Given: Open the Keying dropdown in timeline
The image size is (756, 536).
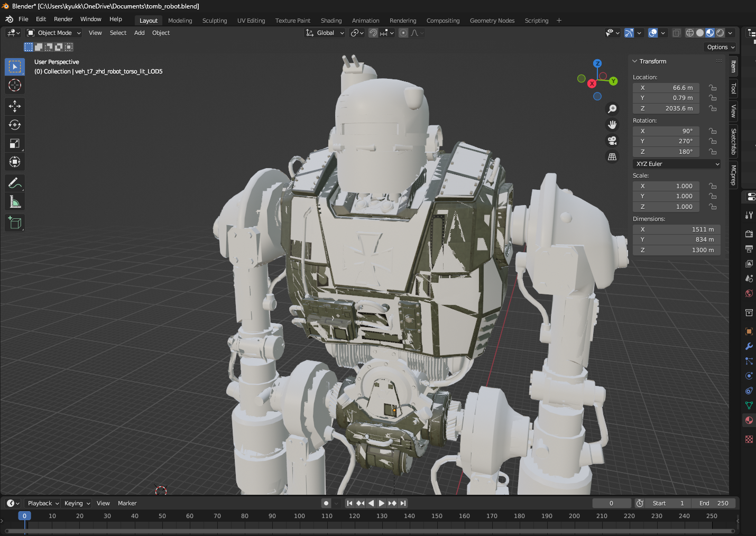Looking at the screenshot, I should (77, 503).
